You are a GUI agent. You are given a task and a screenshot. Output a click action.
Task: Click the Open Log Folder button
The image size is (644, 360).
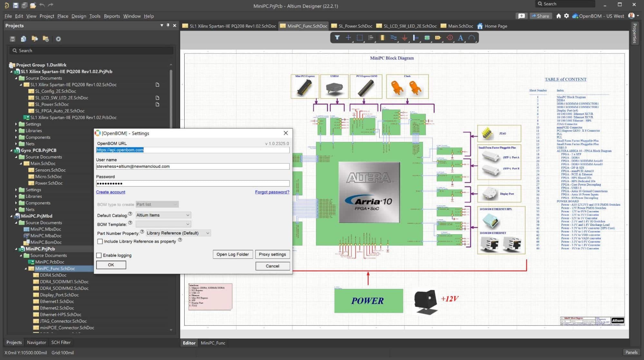233,254
